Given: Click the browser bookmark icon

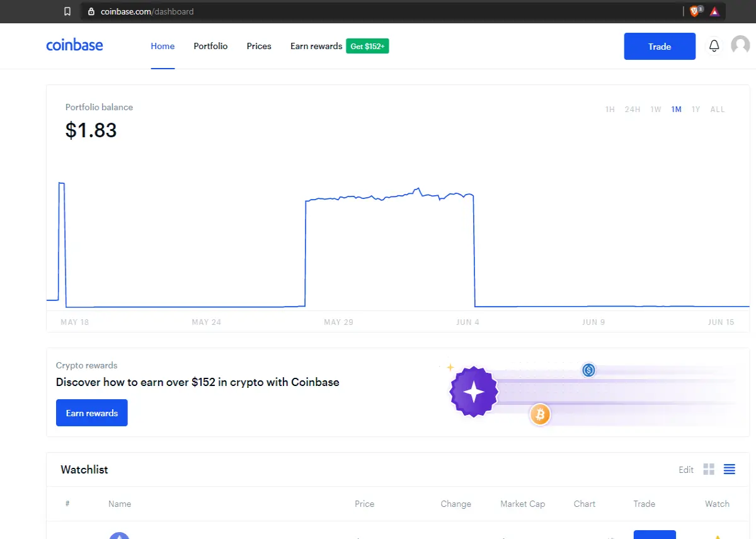Looking at the screenshot, I should [67, 11].
